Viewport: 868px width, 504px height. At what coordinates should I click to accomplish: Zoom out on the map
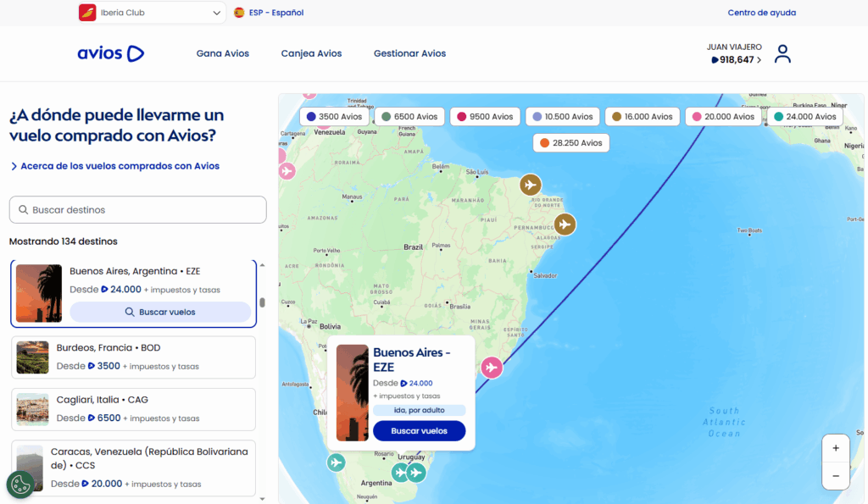point(836,476)
